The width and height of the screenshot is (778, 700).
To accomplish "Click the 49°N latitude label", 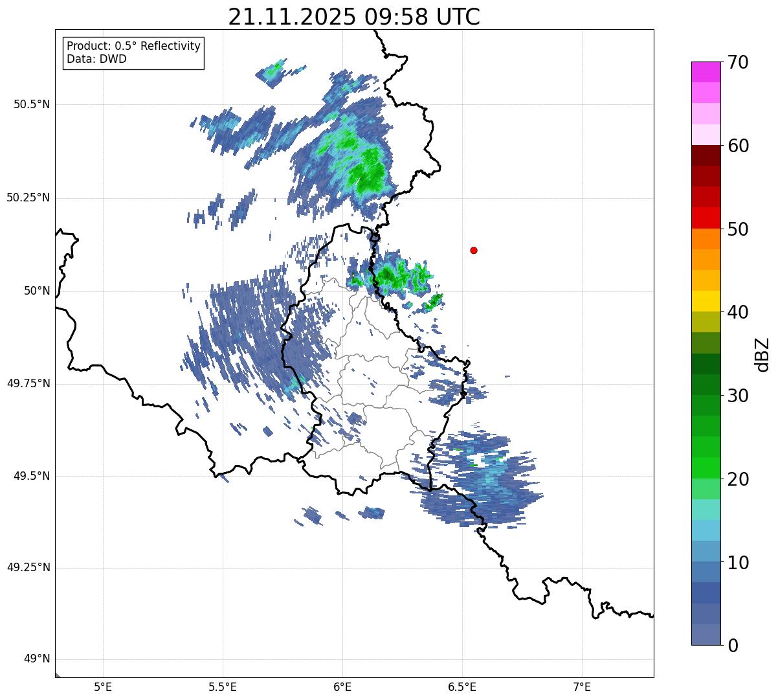I will click(x=37, y=659).
